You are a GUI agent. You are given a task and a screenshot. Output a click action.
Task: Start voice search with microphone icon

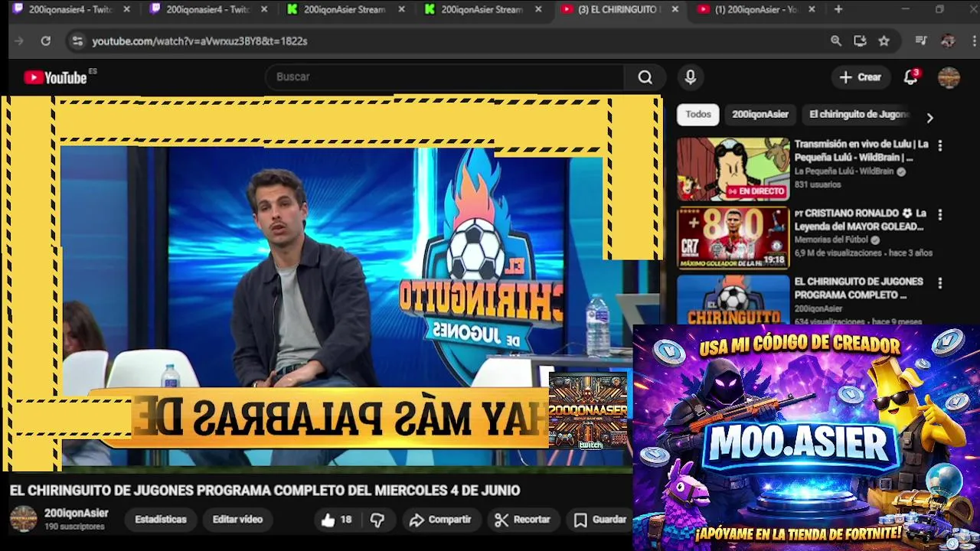tap(690, 77)
